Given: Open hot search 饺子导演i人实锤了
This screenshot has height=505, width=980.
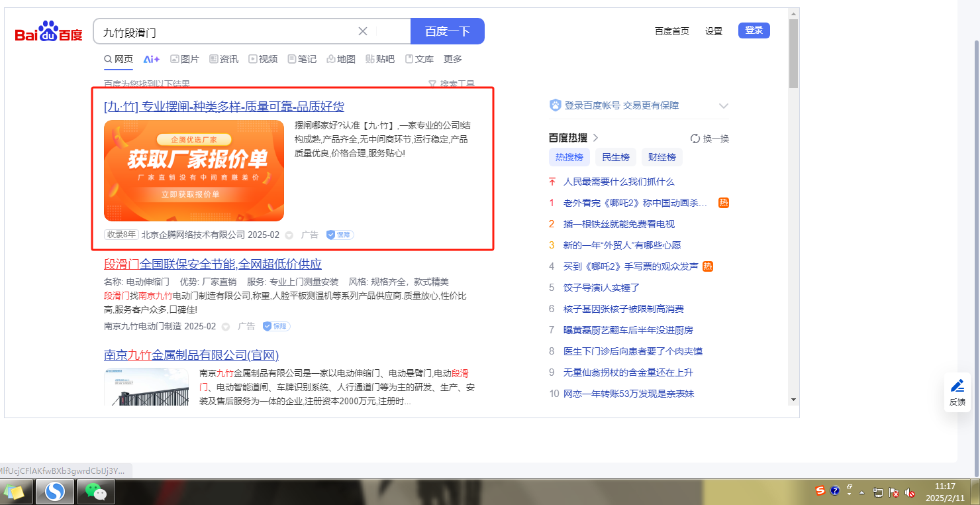Looking at the screenshot, I should pos(601,288).
